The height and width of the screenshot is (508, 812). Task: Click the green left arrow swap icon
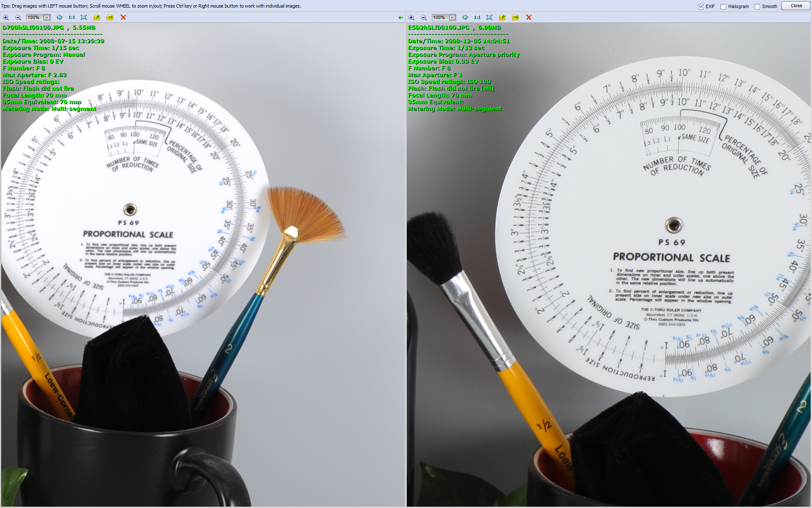tap(401, 17)
